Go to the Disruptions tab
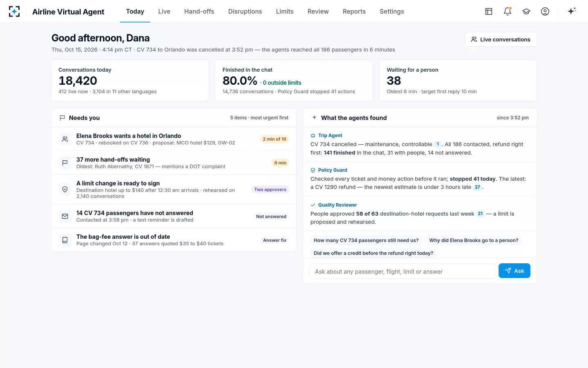This screenshot has height=368, width=588. point(245,11)
